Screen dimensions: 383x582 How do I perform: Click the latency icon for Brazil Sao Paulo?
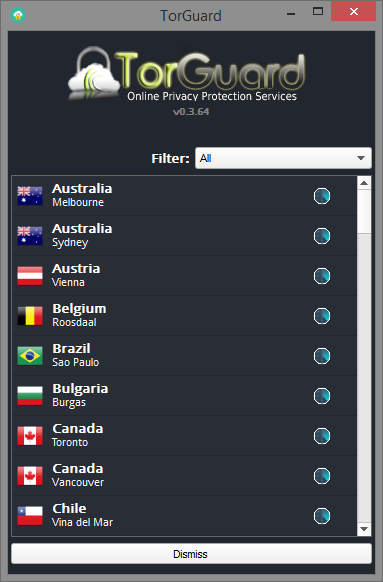322,356
